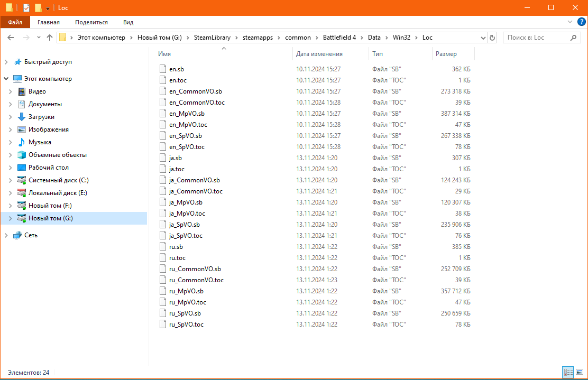Expand the Видео tree node
588x380 pixels.
11,91
